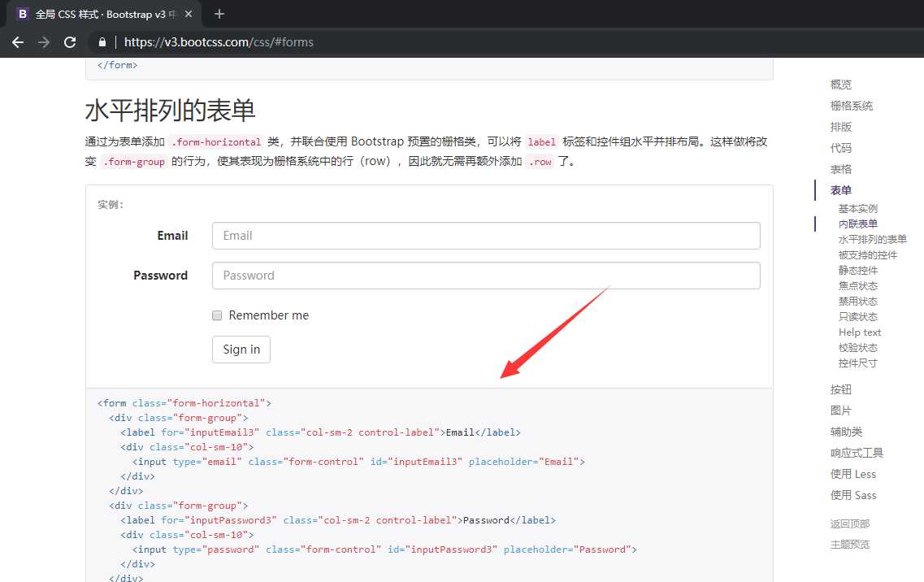Screen dimensions: 924x582
Task: Click the address bar URL
Action: point(219,42)
